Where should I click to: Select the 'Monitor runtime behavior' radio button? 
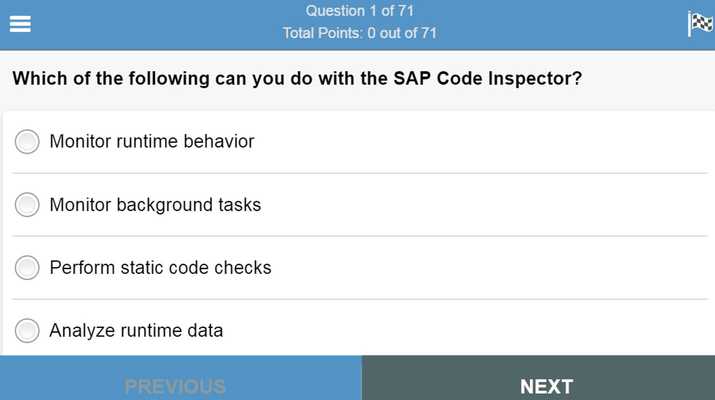(x=27, y=141)
